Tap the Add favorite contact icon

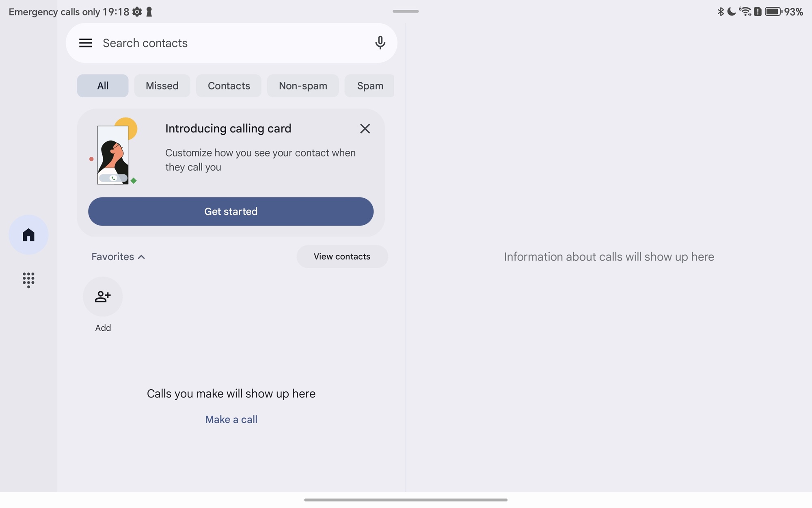point(103,297)
